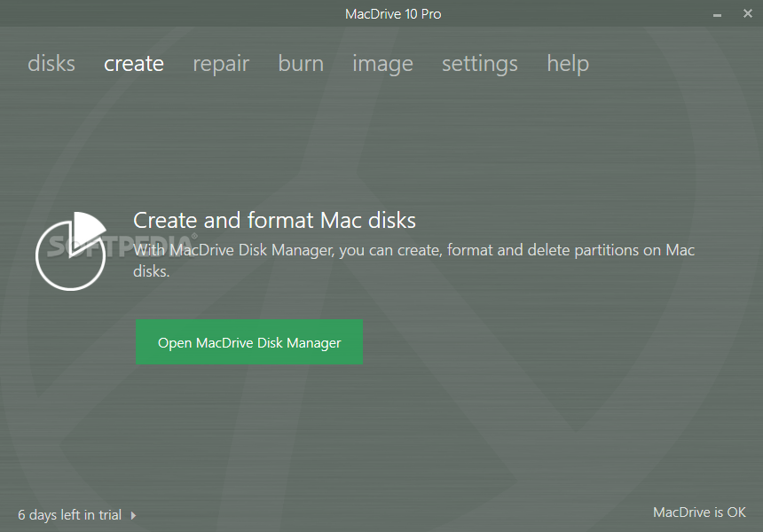763x532 pixels.
Task: Open the settings tab
Action: coord(480,64)
